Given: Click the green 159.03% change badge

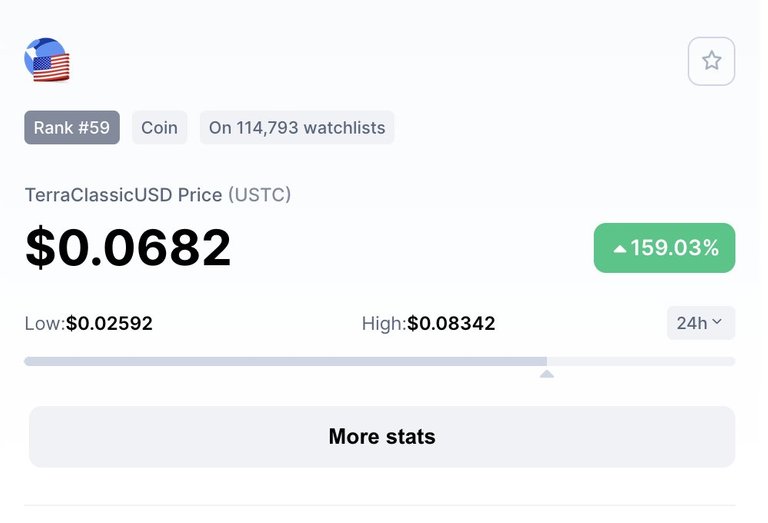Looking at the screenshot, I should [664, 248].
